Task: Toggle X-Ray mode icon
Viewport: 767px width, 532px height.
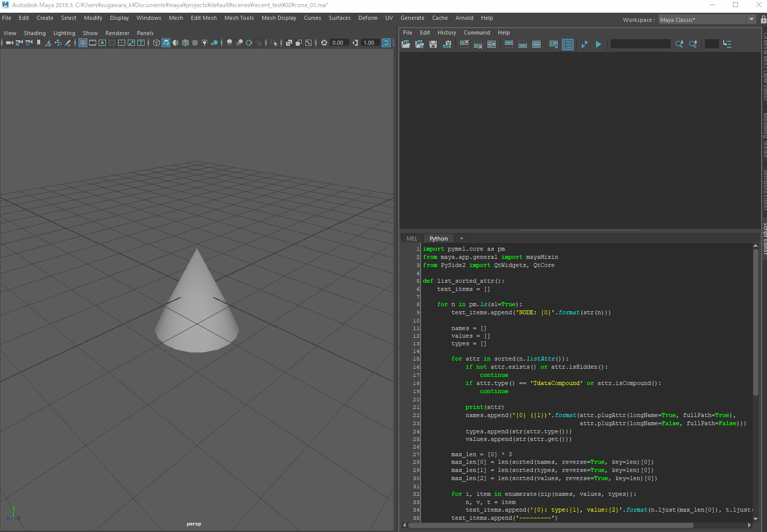Action: [289, 43]
